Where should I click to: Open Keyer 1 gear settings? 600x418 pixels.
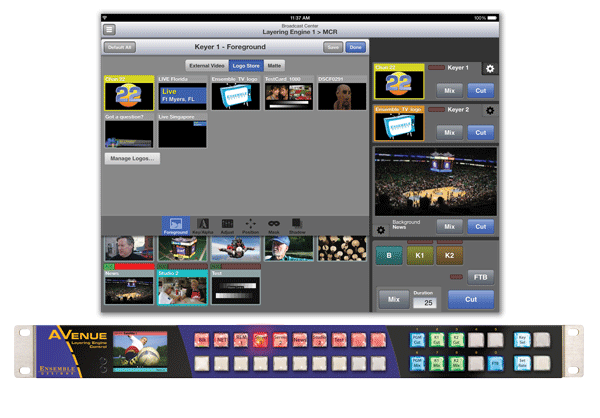(x=490, y=69)
